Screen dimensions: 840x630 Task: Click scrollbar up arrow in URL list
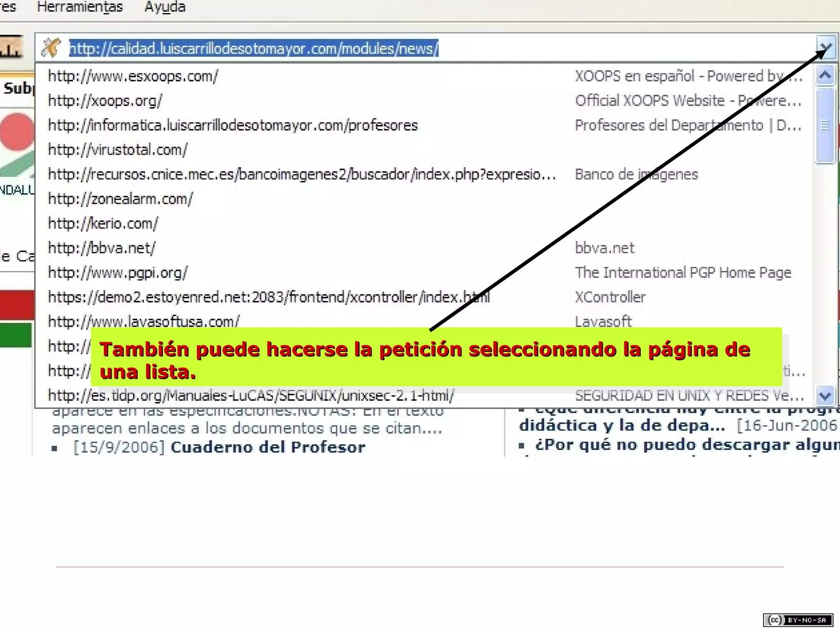click(x=825, y=75)
